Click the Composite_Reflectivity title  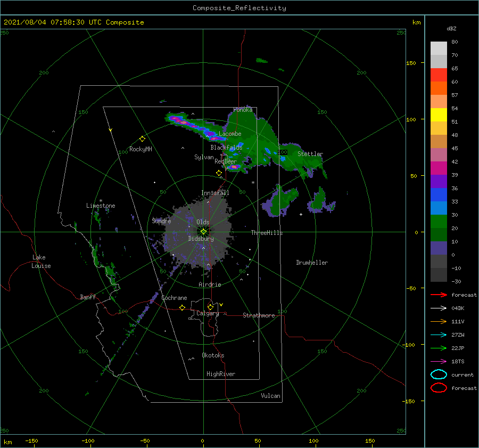click(x=239, y=8)
